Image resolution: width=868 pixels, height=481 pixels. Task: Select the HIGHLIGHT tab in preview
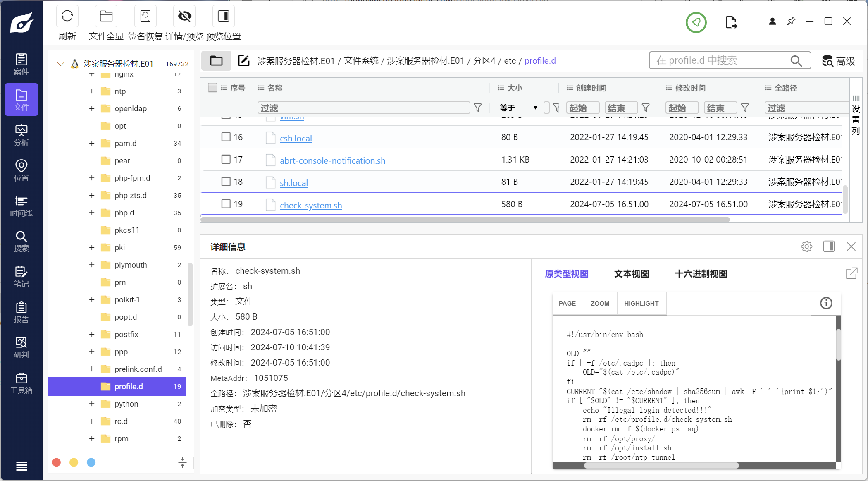641,303
